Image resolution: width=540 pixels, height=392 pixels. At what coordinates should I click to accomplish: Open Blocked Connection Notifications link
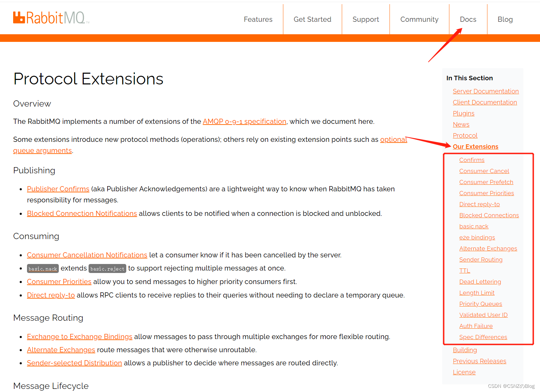coord(82,213)
